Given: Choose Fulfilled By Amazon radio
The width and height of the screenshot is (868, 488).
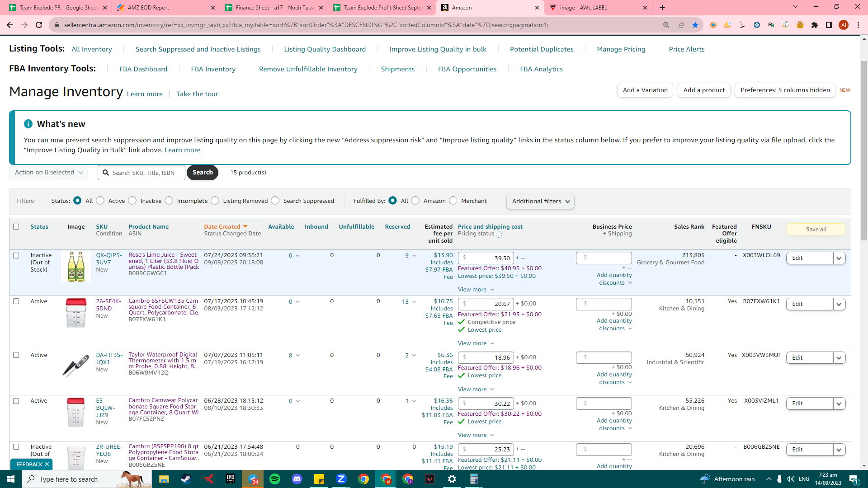Looking at the screenshot, I should pyautogui.click(x=415, y=201).
